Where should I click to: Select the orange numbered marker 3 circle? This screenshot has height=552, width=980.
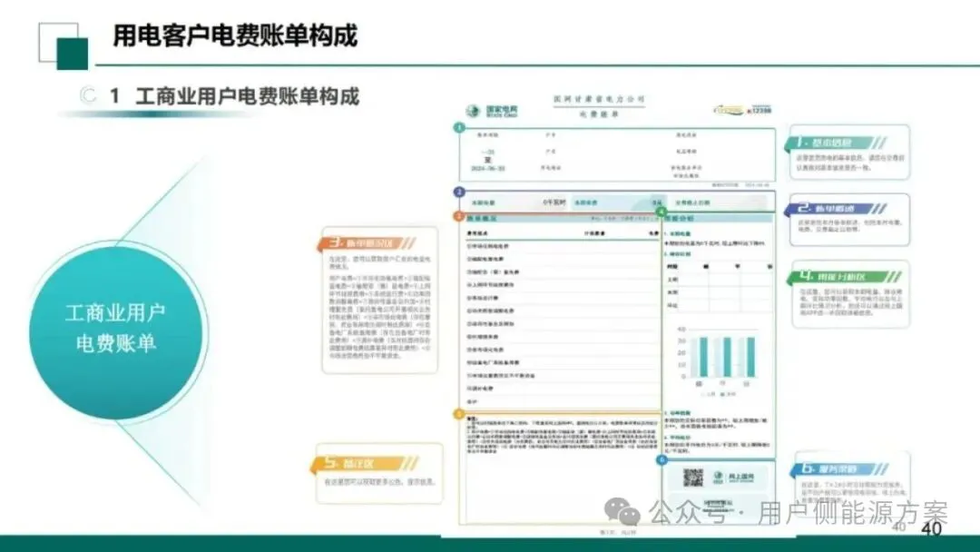(x=458, y=217)
